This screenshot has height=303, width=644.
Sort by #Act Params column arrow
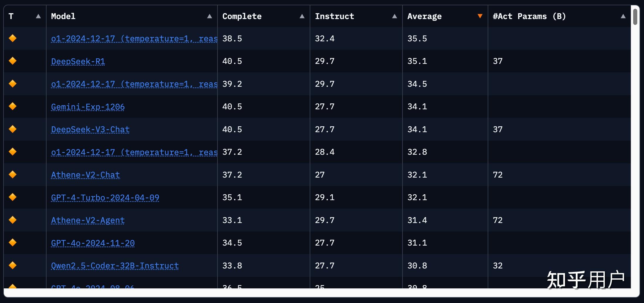tap(623, 16)
